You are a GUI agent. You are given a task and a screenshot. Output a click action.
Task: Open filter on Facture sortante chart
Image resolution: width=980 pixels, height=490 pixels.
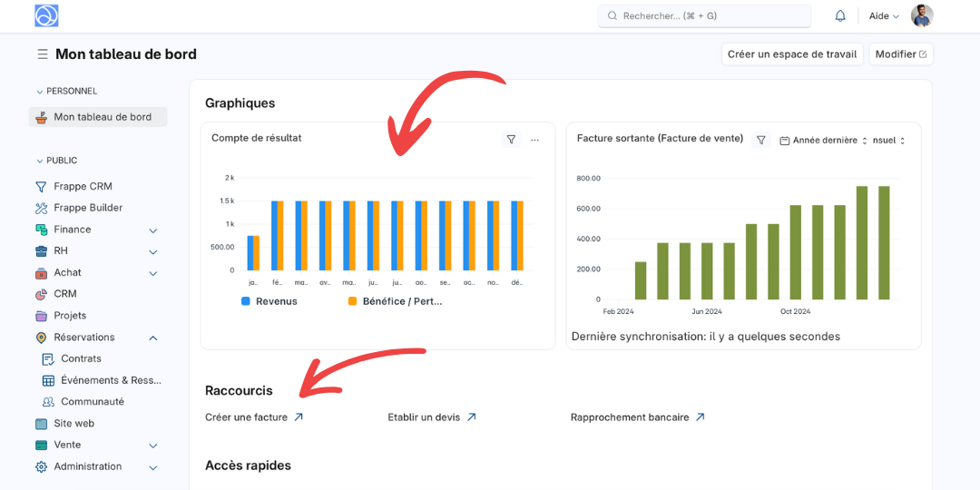point(760,140)
